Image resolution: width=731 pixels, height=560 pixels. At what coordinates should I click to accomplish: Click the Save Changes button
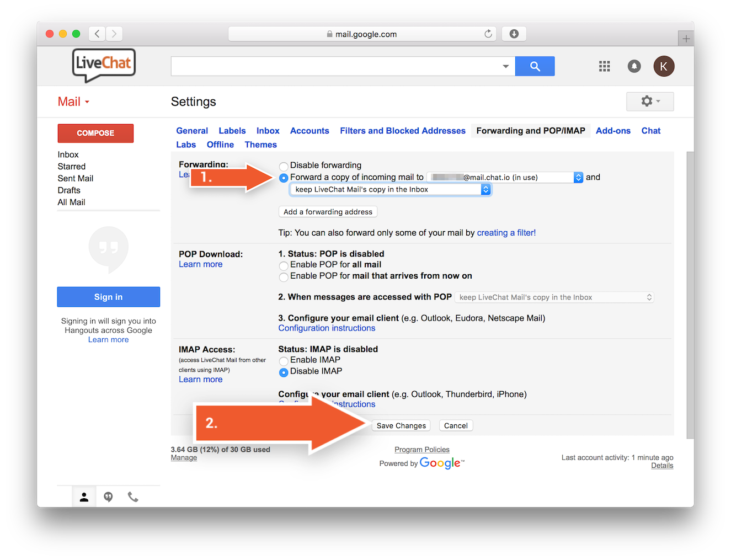pyautogui.click(x=401, y=425)
